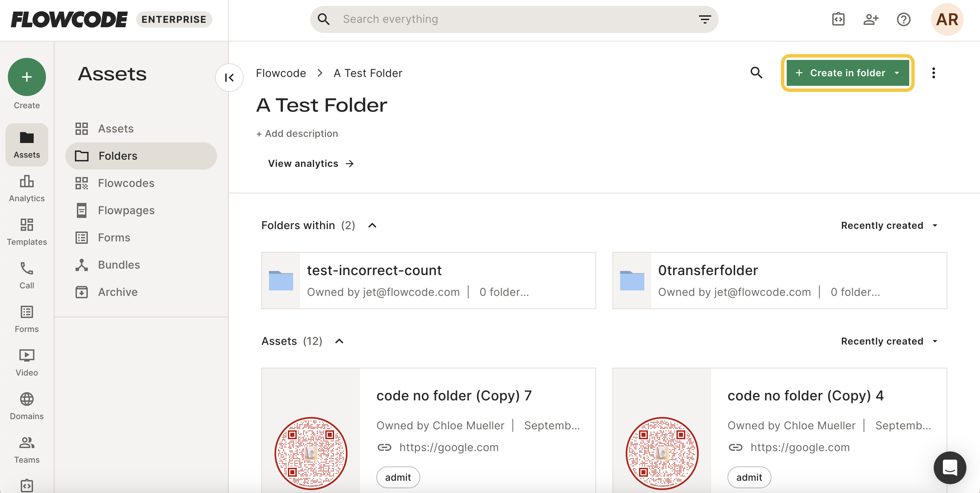Click Flowcode breadcrumb link

281,73
